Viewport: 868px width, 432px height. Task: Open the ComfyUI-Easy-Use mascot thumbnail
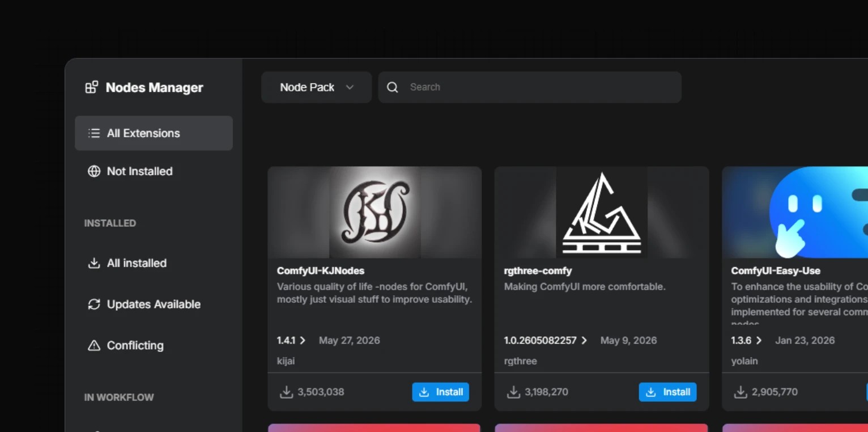[x=795, y=213]
